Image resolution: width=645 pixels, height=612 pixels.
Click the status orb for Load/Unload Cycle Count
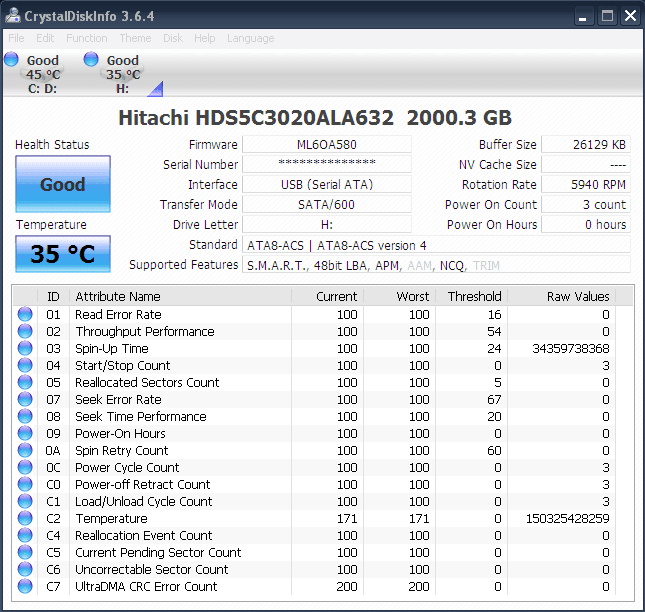point(25,501)
